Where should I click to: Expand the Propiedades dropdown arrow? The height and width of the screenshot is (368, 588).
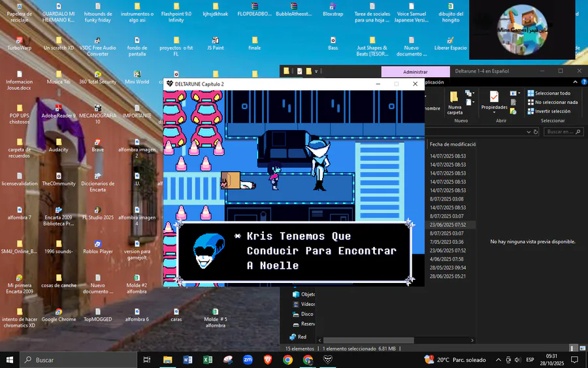click(494, 112)
